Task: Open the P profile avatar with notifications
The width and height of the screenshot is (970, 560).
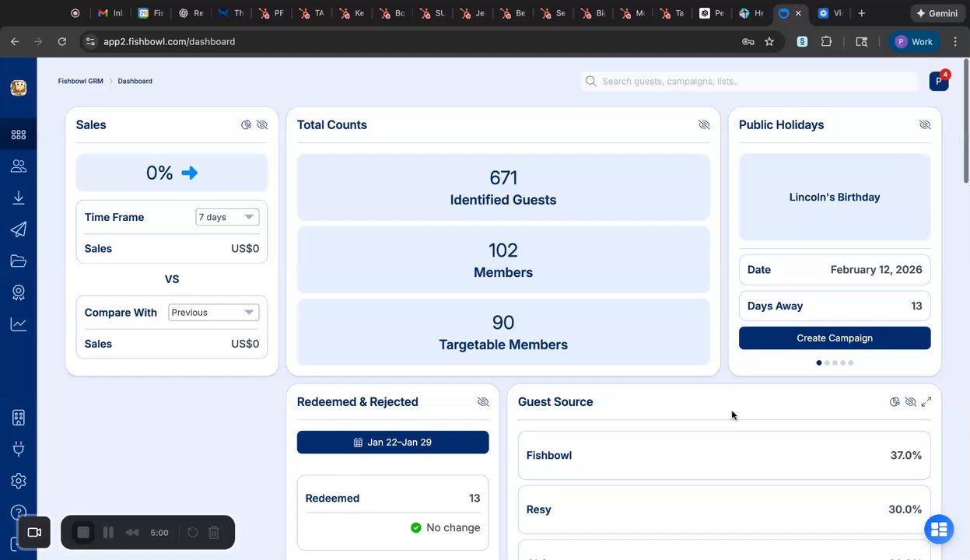Action: click(939, 81)
